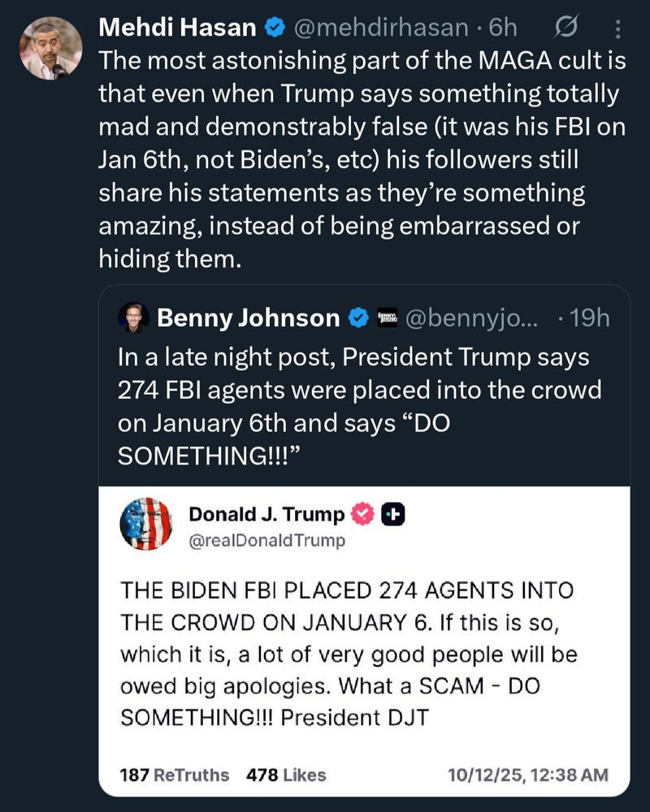Click the black plus badge beside Trump's name
The height and width of the screenshot is (812, 650).
point(392,514)
